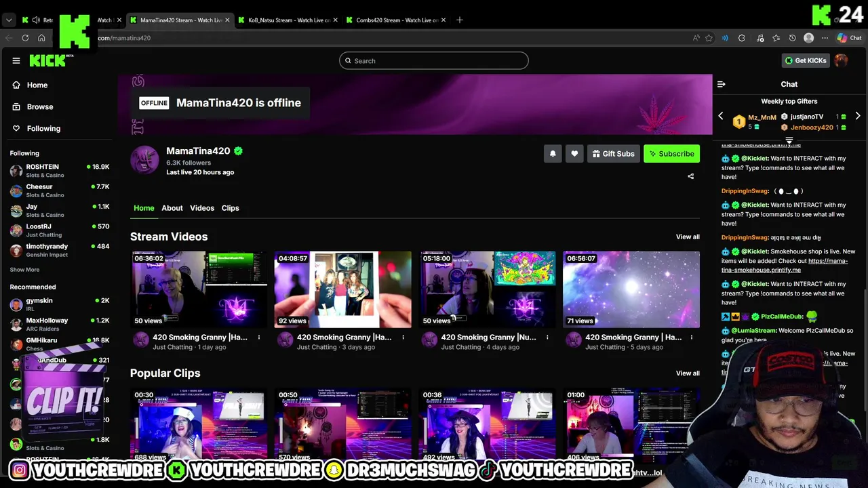Close the KoB_Natsu Stream tab
The image size is (868, 488).
pyautogui.click(x=336, y=20)
